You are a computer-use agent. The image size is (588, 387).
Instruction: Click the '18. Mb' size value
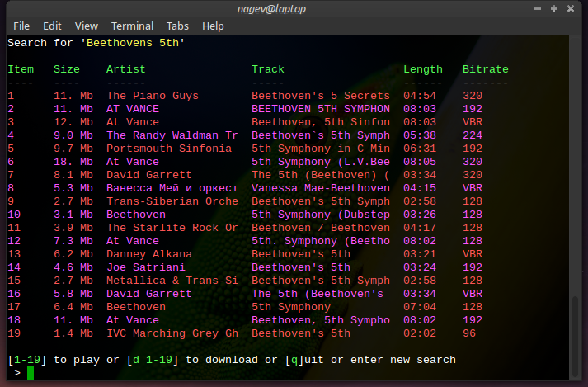pos(73,162)
